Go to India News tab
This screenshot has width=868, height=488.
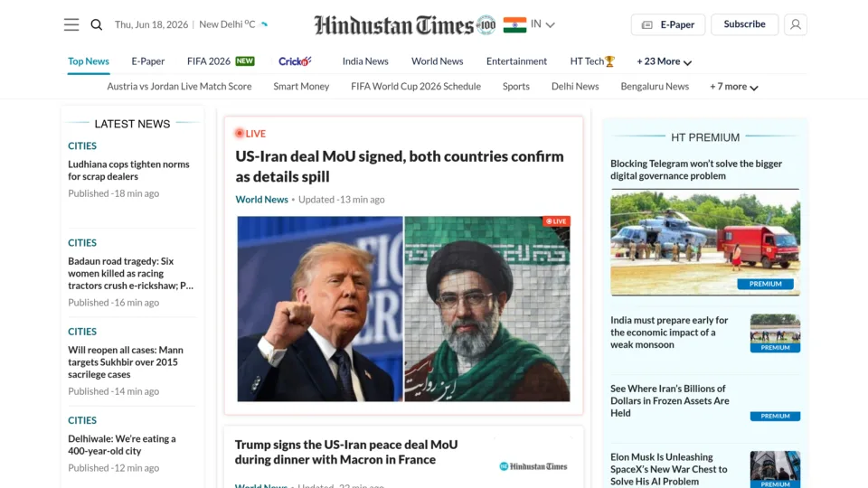coord(365,61)
